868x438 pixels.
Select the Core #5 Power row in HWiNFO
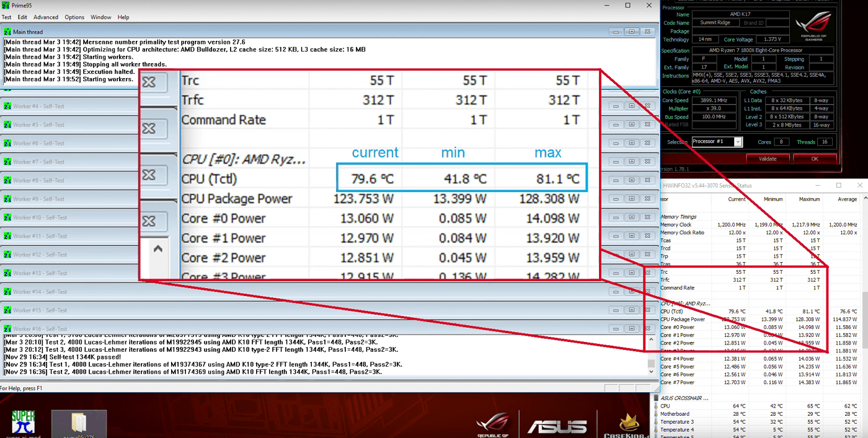[x=759, y=367]
